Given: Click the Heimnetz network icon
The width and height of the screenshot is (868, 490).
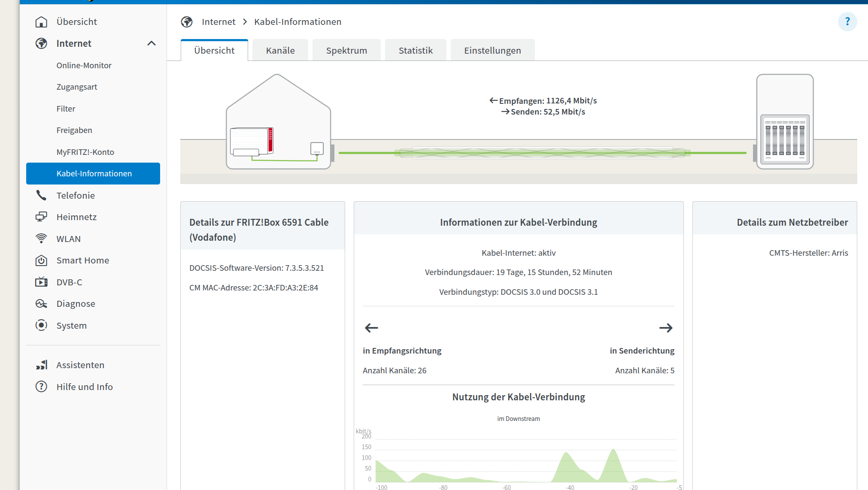Looking at the screenshot, I should pos(41,217).
